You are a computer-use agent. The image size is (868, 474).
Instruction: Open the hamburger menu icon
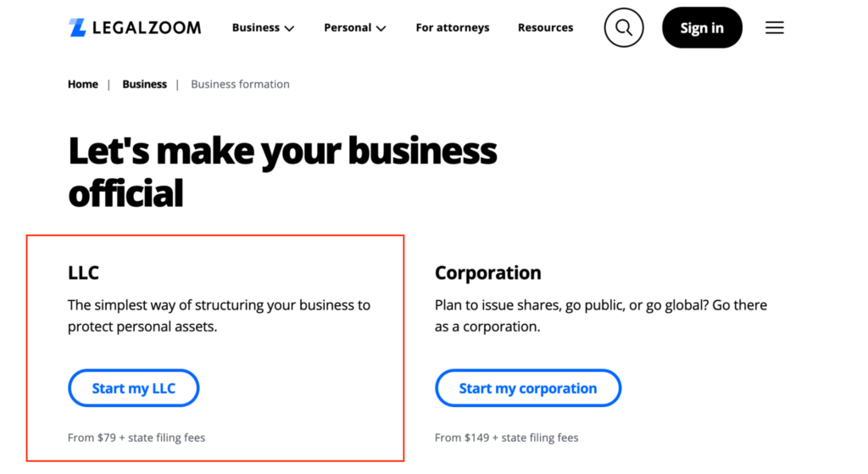click(775, 28)
